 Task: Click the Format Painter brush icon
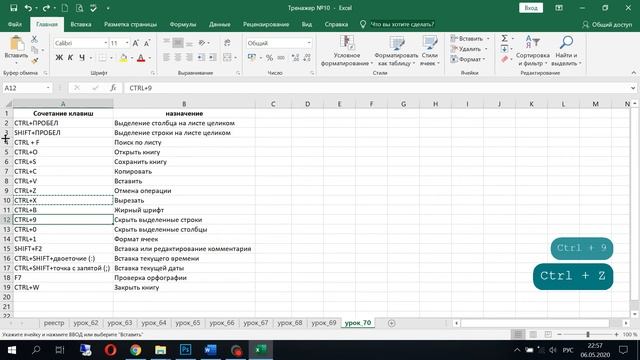pyautogui.click(x=34, y=60)
